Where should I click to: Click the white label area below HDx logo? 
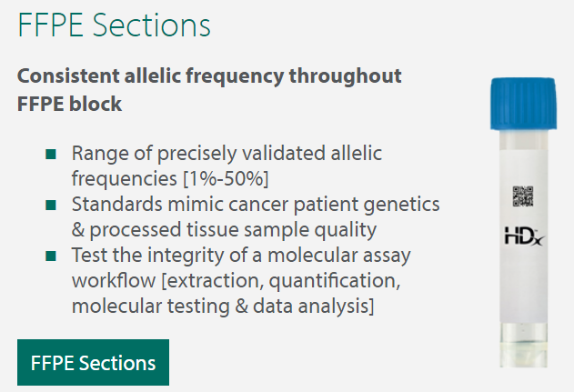[x=522, y=282]
